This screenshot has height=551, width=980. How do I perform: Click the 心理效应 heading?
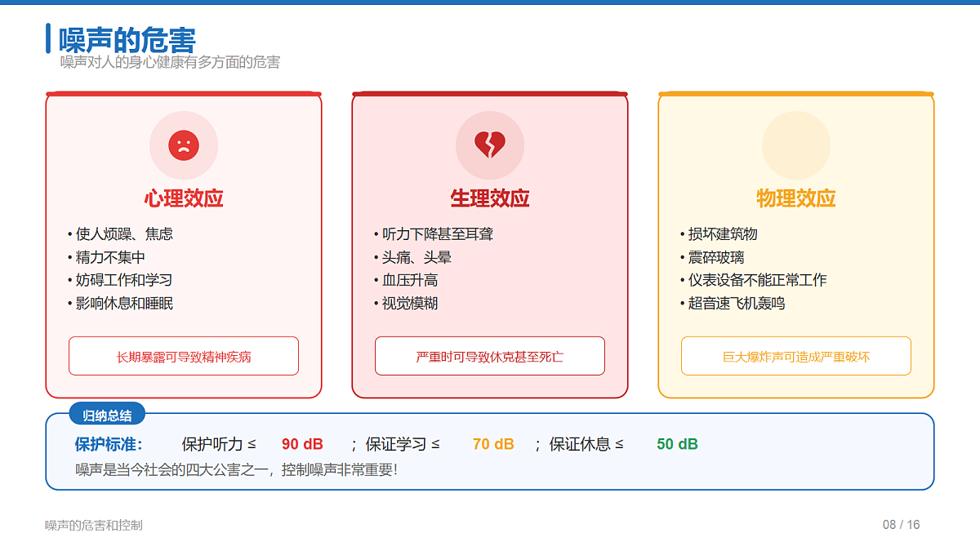pyautogui.click(x=184, y=198)
